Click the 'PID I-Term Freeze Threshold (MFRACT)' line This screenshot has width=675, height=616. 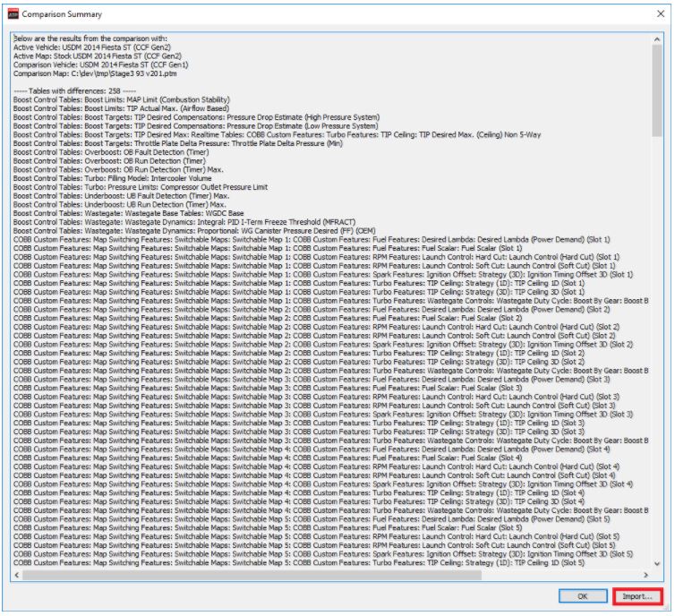point(184,222)
